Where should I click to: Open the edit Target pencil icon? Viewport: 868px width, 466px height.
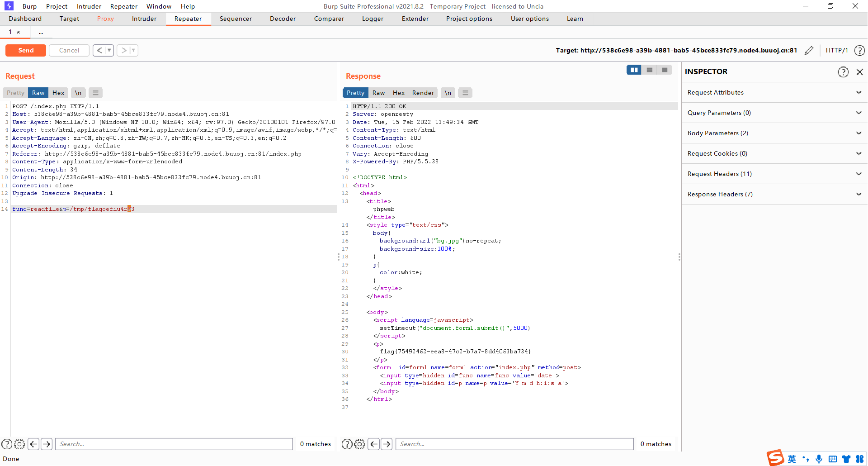[x=809, y=50]
